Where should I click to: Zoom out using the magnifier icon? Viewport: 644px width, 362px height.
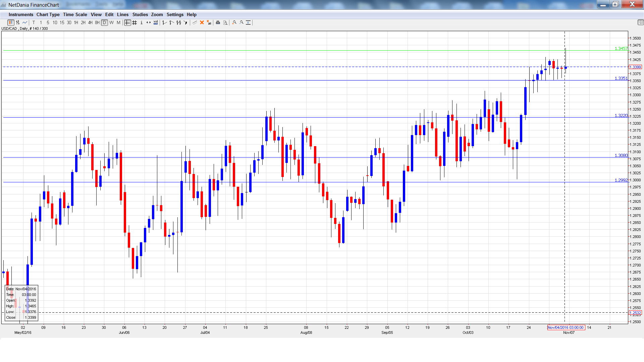[x=241, y=22]
